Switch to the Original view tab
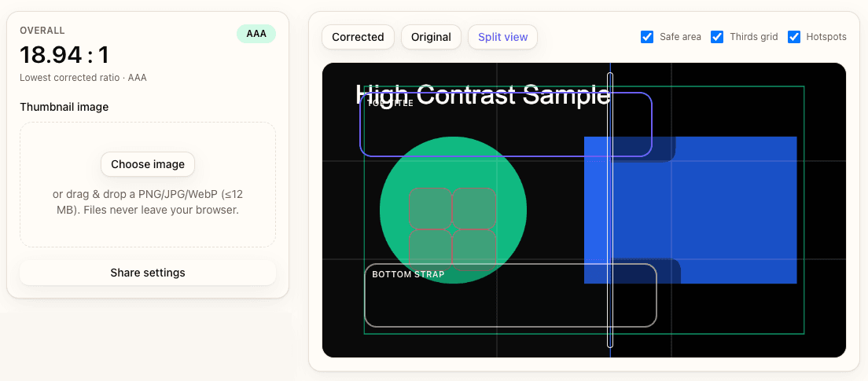The height and width of the screenshot is (381, 868). pos(431,37)
